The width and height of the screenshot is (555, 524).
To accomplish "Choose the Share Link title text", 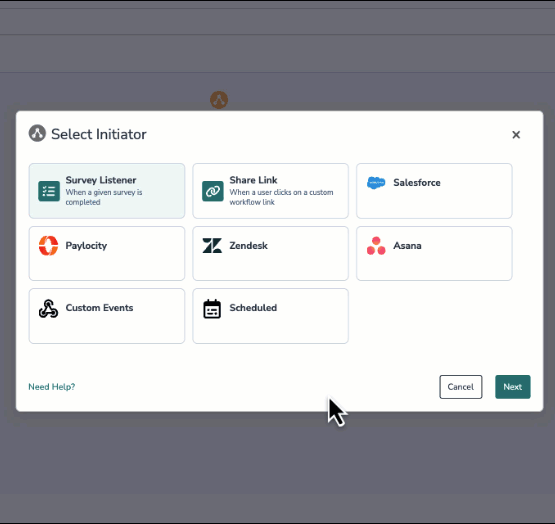I will pyautogui.click(x=253, y=180).
